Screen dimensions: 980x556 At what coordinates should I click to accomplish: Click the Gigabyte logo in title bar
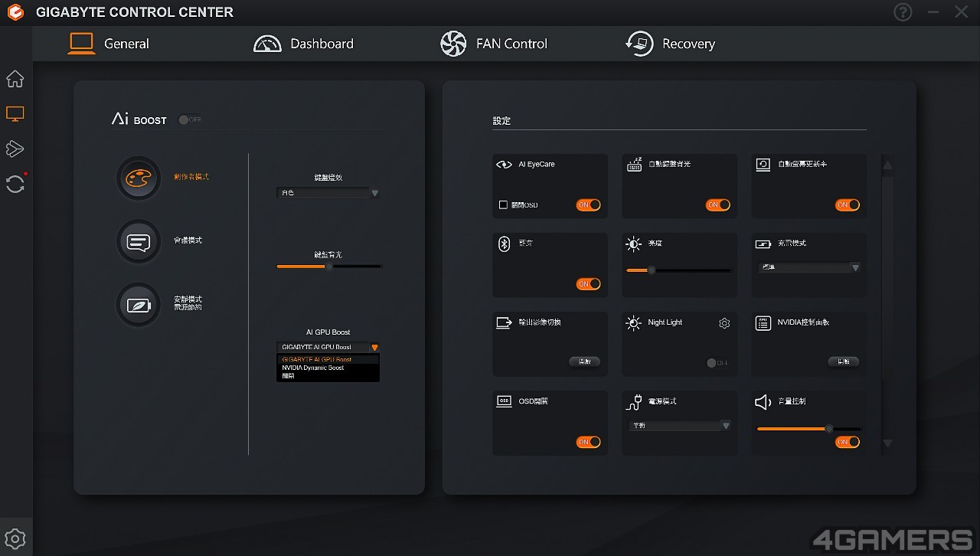tap(14, 12)
